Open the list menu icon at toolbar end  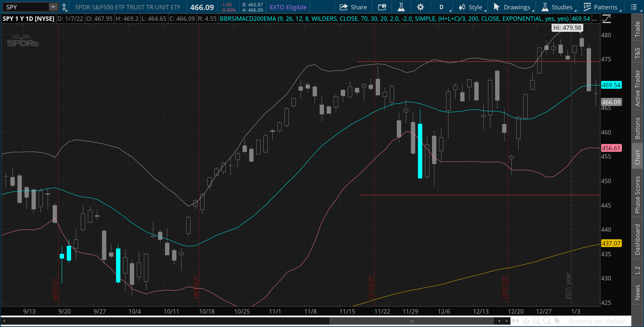tap(634, 7)
